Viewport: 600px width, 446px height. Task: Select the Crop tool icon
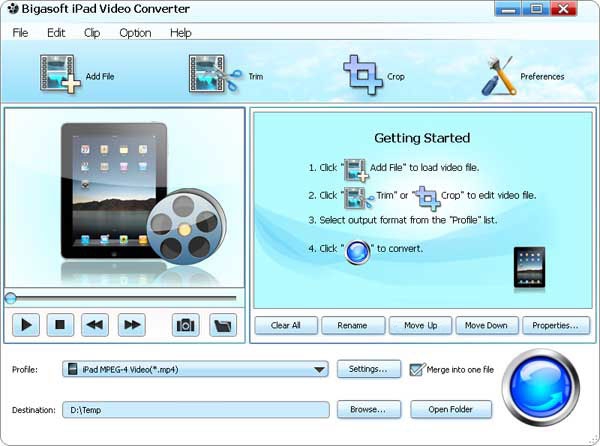coord(363,75)
